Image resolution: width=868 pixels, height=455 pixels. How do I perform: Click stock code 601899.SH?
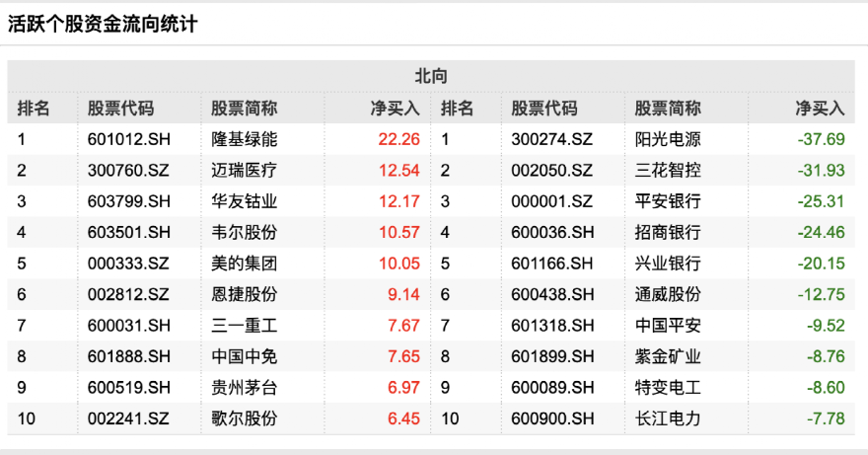point(553,356)
